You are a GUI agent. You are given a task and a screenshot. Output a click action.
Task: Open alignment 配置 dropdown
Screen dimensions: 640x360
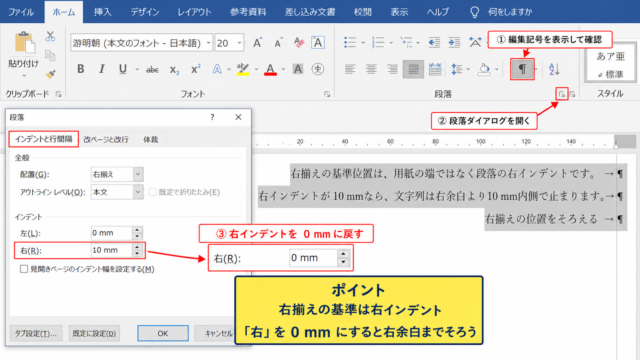pyautogui.click(x=138, y=174)
